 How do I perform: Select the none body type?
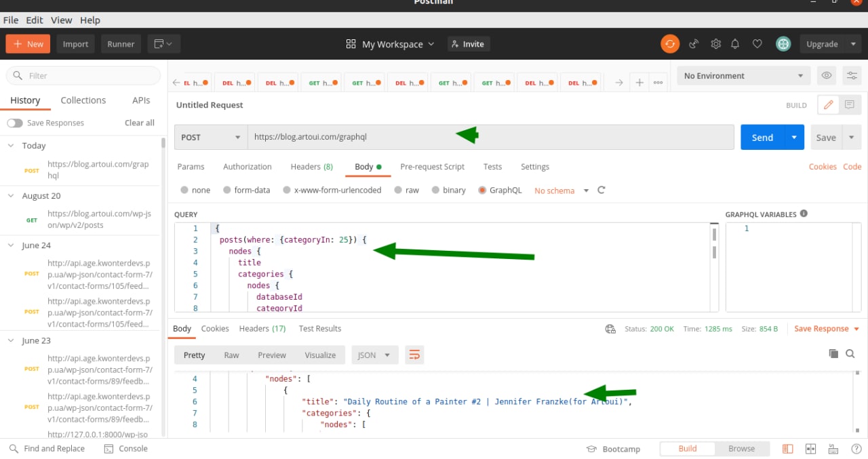tap(195, 191)
